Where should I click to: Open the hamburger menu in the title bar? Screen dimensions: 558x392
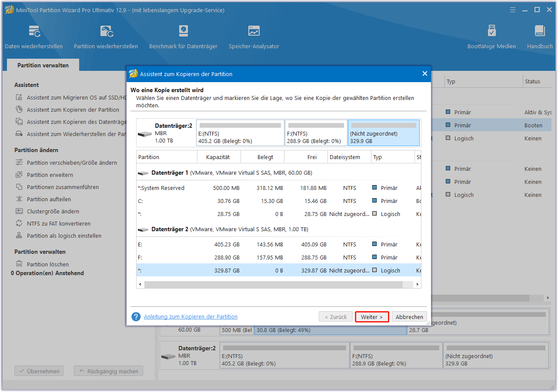pyautogui.click(x=511, y=10)
